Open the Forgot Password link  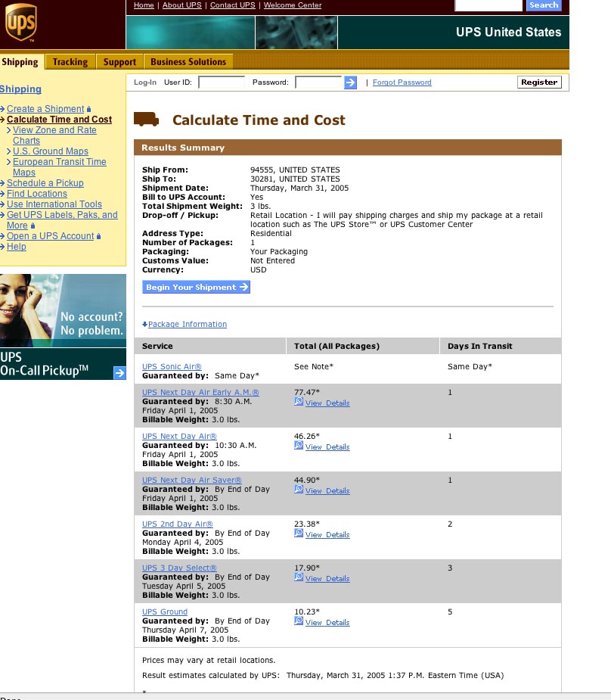(402, 82)
